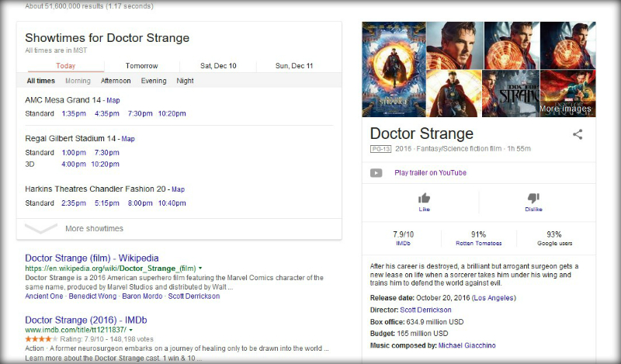Open Map link for Regal Gilbert Stadium 14

[x=128, y=139]
